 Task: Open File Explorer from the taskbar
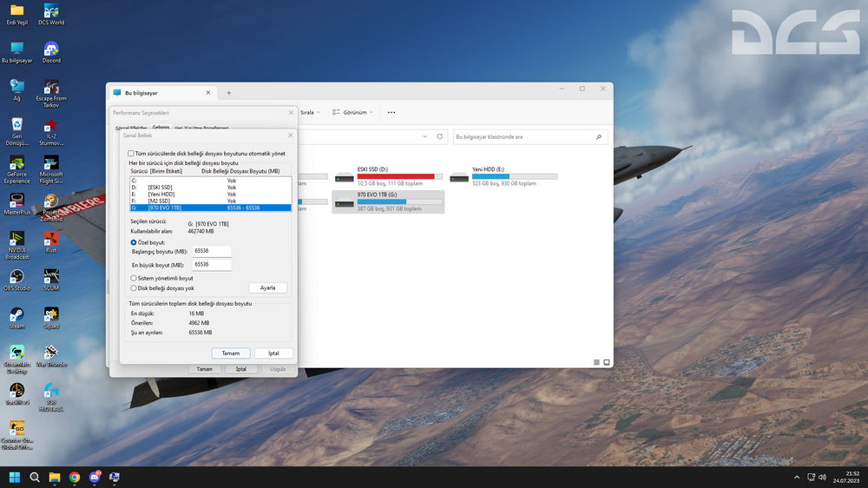pos(54,477)
